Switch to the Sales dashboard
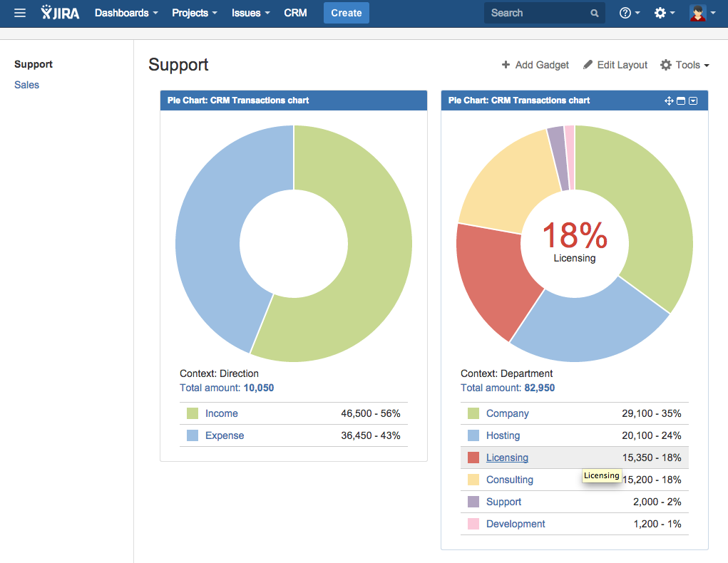 pyautogui.click(x=27, y=85)
